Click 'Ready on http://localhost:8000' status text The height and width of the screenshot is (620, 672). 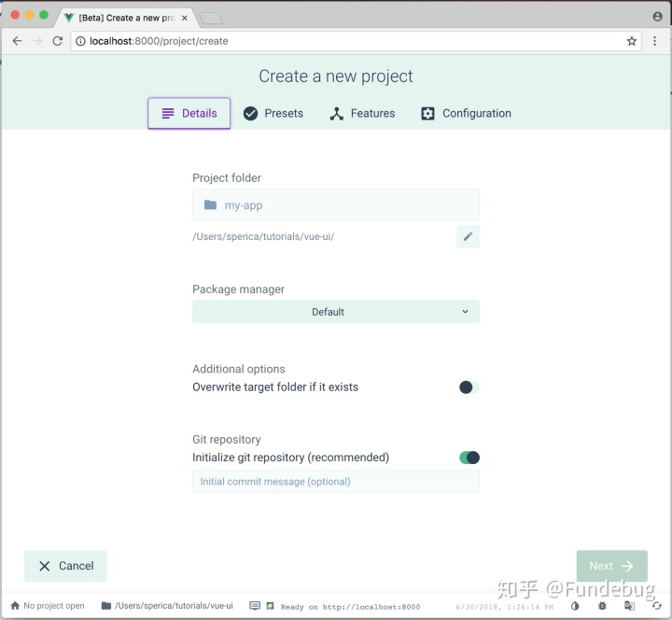(350, 607)
